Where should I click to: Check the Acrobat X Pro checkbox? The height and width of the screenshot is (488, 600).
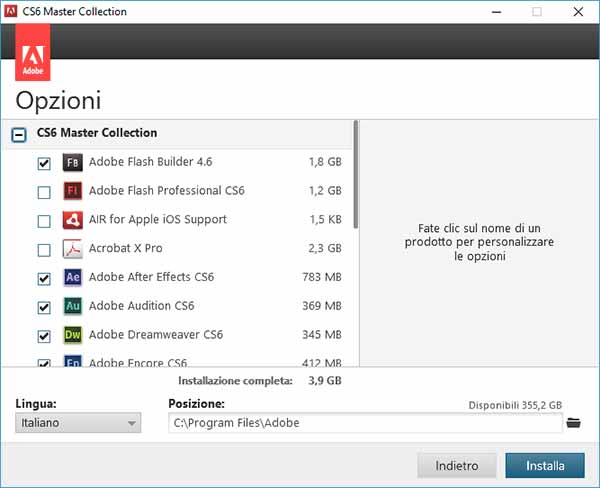pyautogui.click(x=44, y=250)
